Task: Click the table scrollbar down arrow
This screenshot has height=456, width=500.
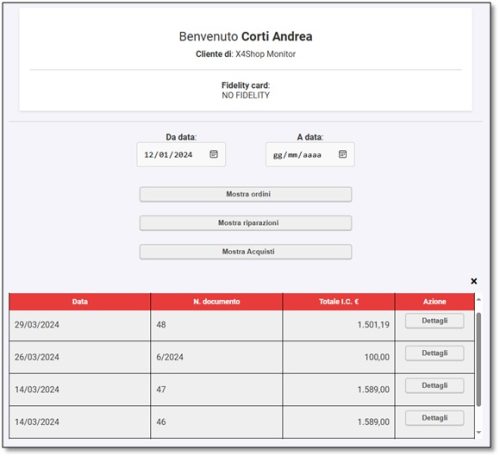Action: pyautogui.click(x=479, y=432)
